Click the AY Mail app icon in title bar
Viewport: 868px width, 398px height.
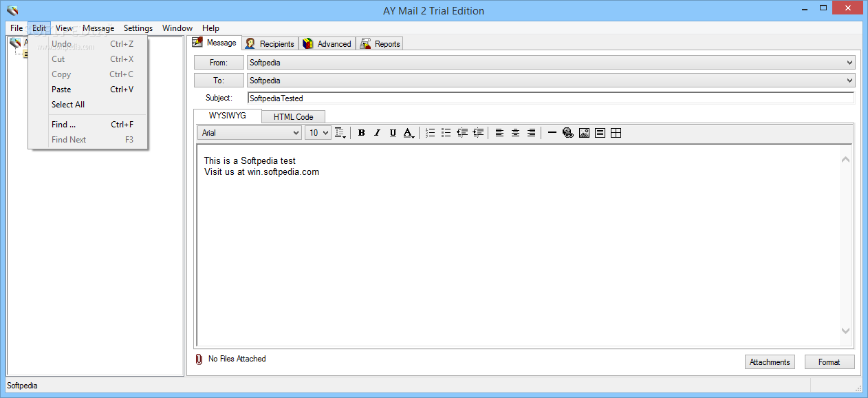12,10
